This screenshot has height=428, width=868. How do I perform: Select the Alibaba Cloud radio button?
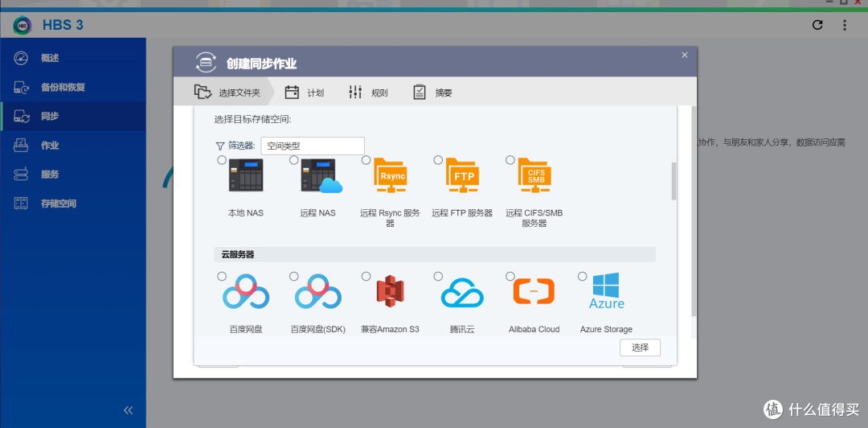pos(510,276)
